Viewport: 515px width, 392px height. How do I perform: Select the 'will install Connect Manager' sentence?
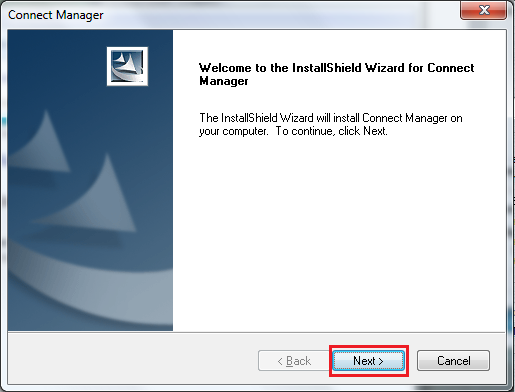tap(331, 118)
